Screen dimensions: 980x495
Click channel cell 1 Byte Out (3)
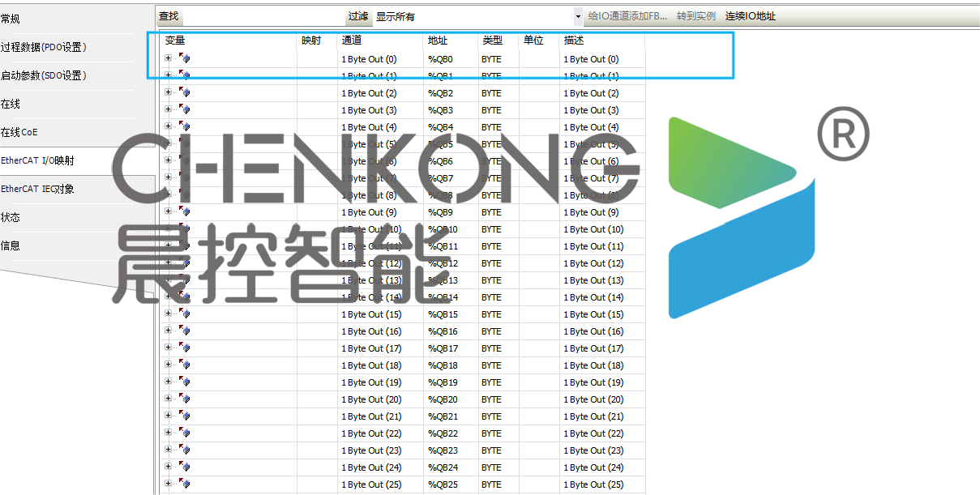pos(380,110)
